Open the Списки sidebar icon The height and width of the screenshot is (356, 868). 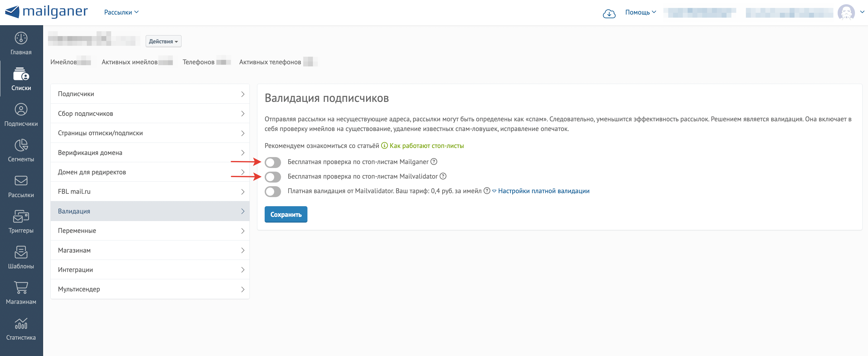tap(21, 74)
